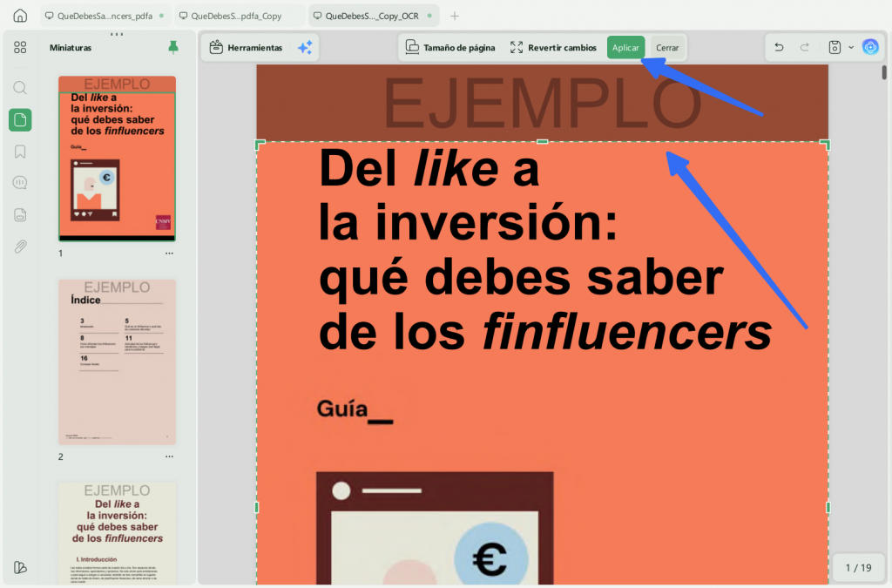The height and width of the screenshot is (588, 892).
Task: Click the top-left crop corner handle
Action: point(260,145)
